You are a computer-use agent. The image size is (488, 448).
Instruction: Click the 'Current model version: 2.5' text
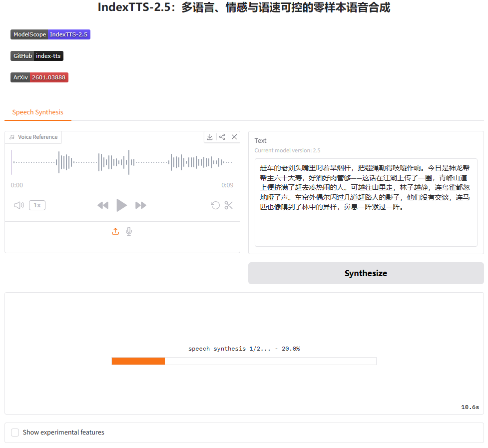click(x=287, y=150)
